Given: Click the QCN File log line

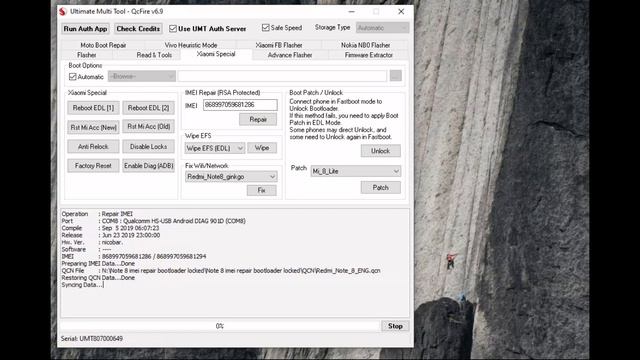Looking at the screenshot, I should (221, 271).
